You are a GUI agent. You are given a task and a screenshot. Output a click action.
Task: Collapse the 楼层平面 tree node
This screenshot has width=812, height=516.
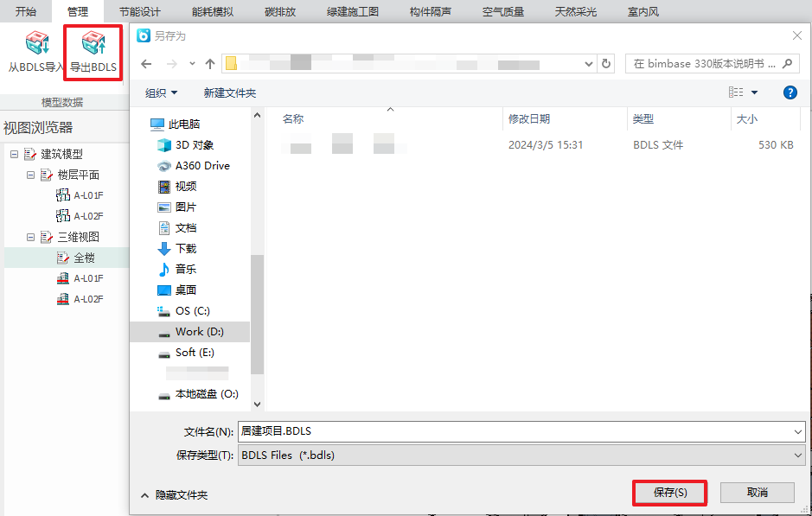click(x=30, y=175)
